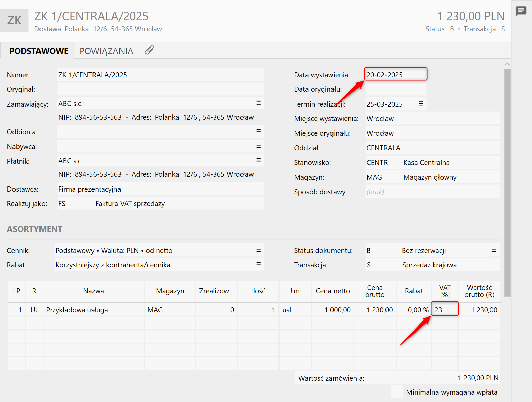Click the Transakcja field Sprzedaż krajowa

[x=432, y=265]
